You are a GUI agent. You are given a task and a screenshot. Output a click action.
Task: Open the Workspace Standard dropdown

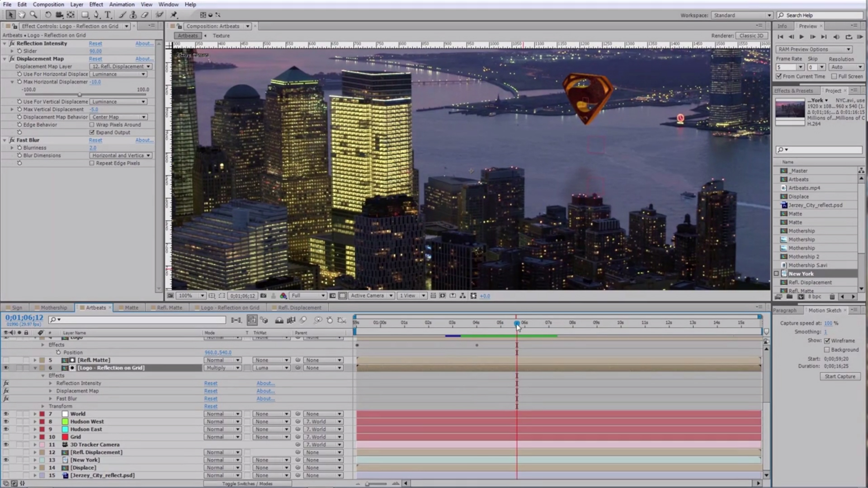coord(742,15)
